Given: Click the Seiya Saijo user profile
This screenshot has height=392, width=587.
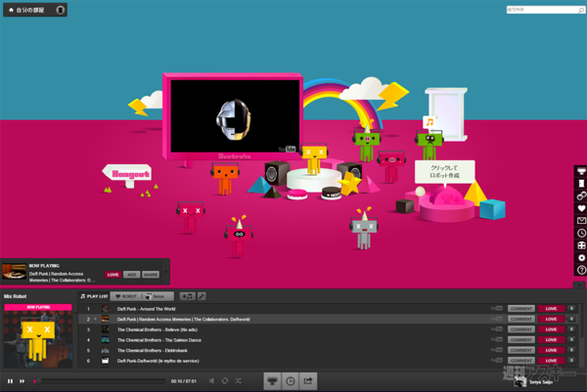Looking at the screenshot, I should (x=534, y=382).
